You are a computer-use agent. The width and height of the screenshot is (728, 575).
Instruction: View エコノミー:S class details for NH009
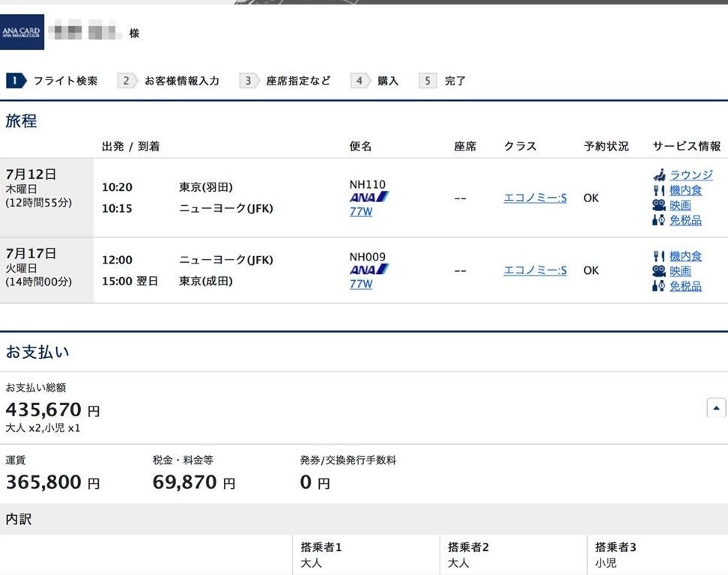point(535,270)
